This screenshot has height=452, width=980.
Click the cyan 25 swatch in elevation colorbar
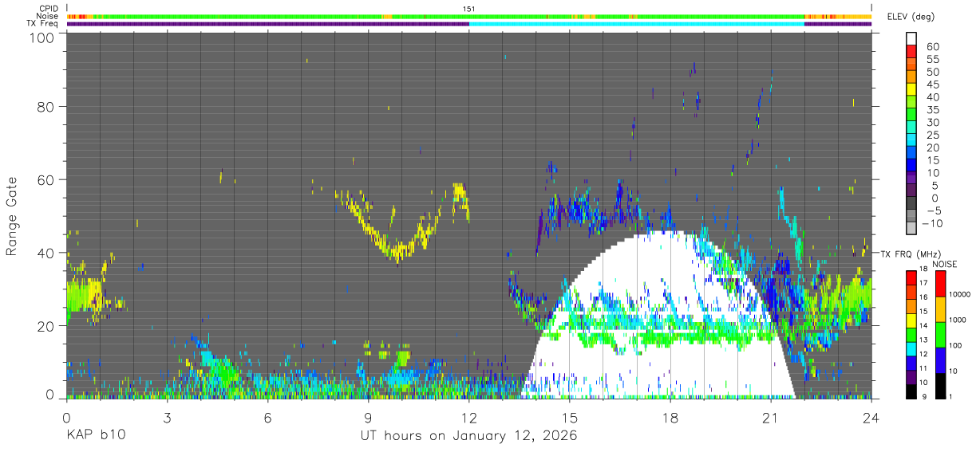click(x=911, y=138)
